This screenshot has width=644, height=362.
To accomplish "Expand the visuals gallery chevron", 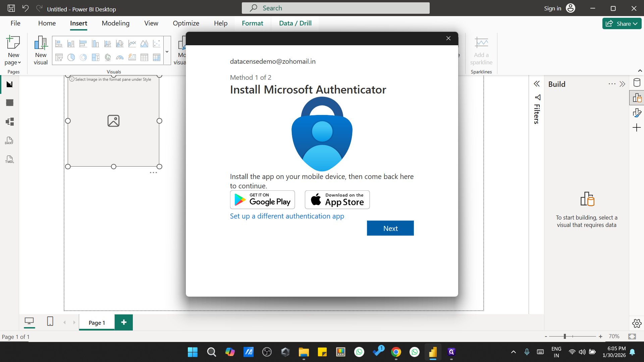I will tap(167, 51).
